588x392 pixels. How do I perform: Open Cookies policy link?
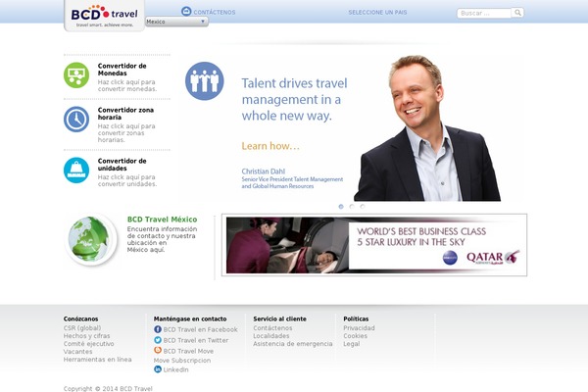coord(355,336)
